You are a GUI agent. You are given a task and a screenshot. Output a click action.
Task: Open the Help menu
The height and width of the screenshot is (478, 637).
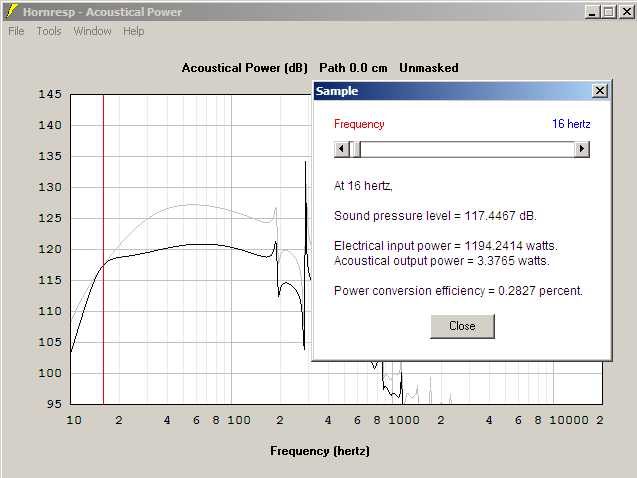(134, 31)
